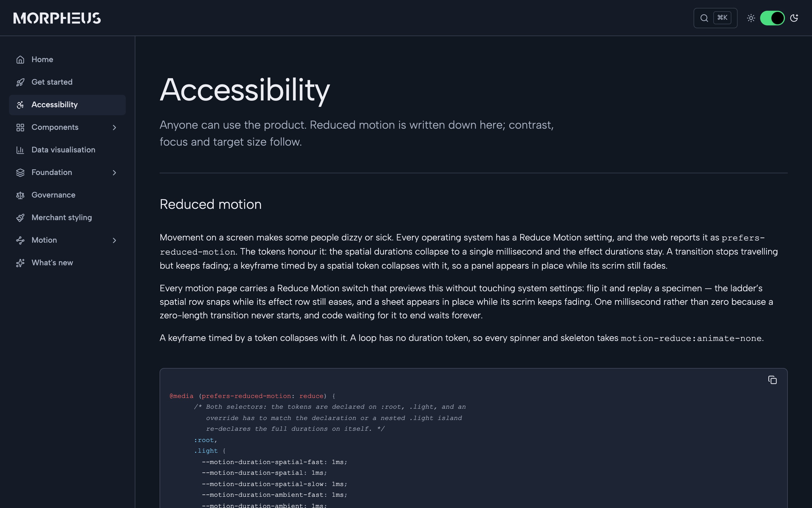Open Foundation section label
Screen dimensions: 812x508
(52, 172)
